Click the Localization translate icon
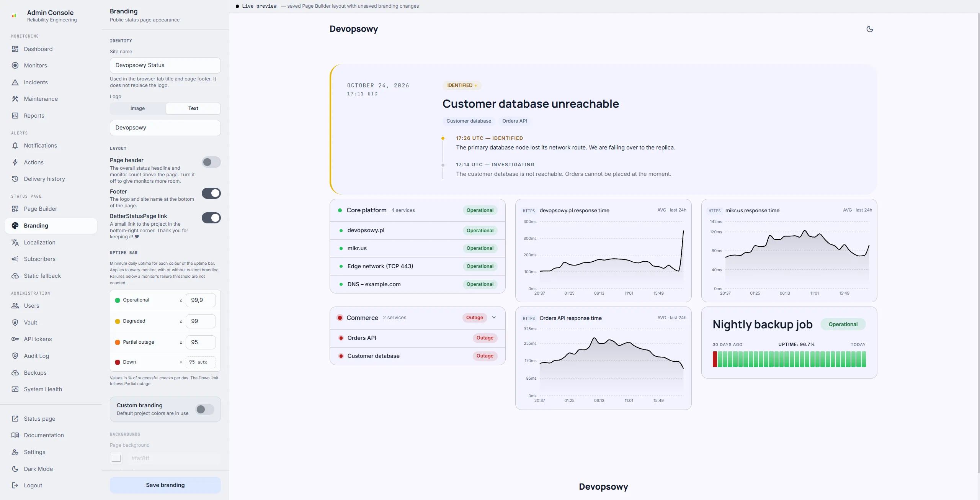Screen dimensions: 980x500 click(15, 243)
